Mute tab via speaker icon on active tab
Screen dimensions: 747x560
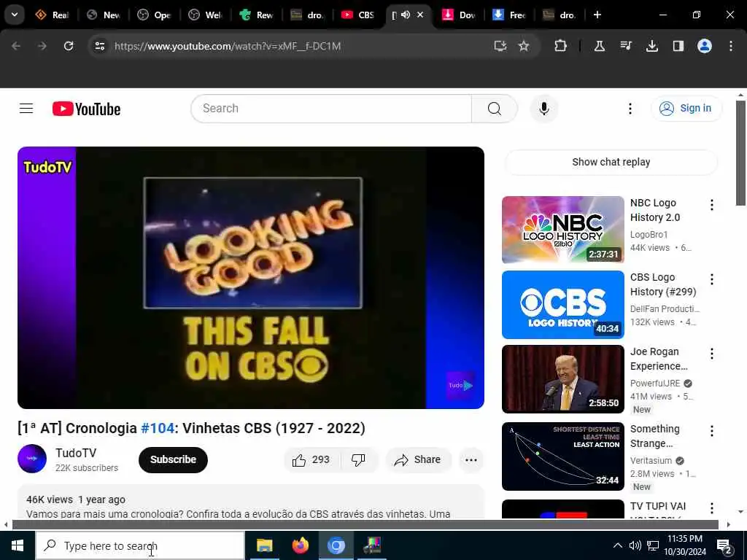[x=406, y=15]
